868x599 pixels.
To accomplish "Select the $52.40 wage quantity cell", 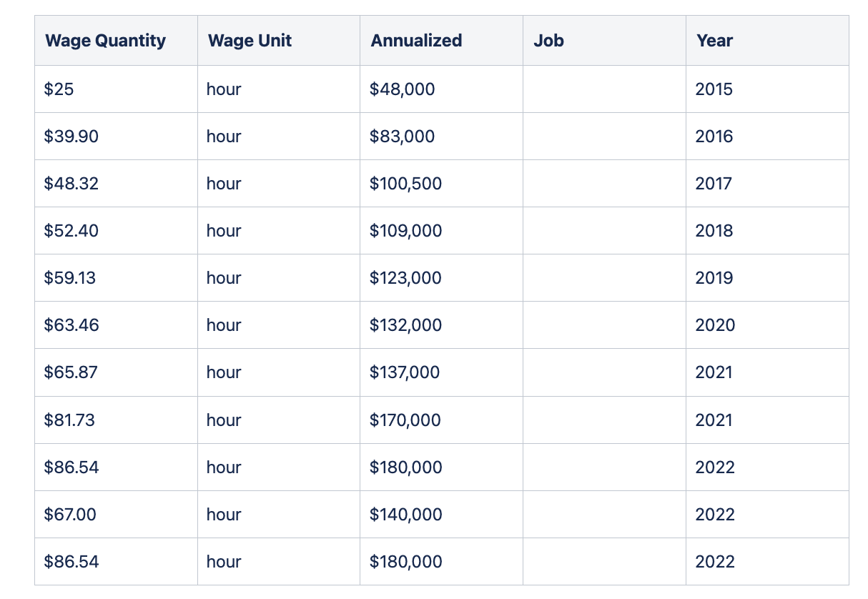I will 71,231.
